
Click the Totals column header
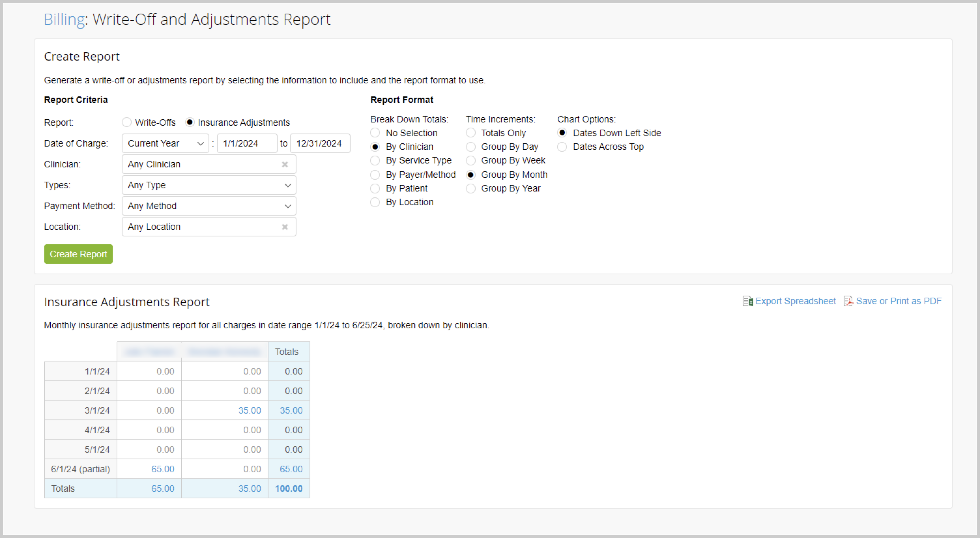coord(289,352)
